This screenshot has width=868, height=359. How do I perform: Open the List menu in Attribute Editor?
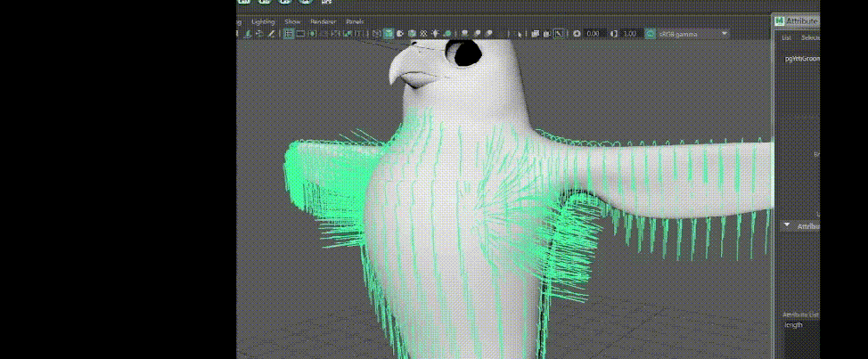pyautogui.click(x=786, y=37)
